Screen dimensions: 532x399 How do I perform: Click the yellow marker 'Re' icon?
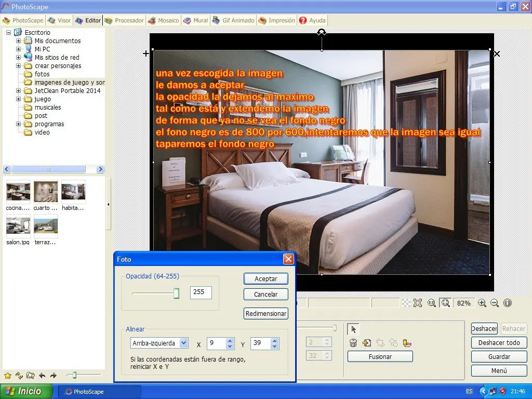click(x=407, y=343)
